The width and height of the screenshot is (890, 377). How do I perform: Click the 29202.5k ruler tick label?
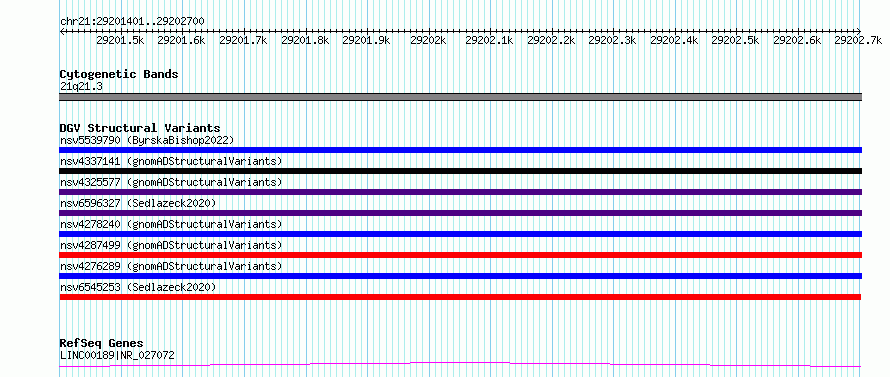tap(736, 40)
